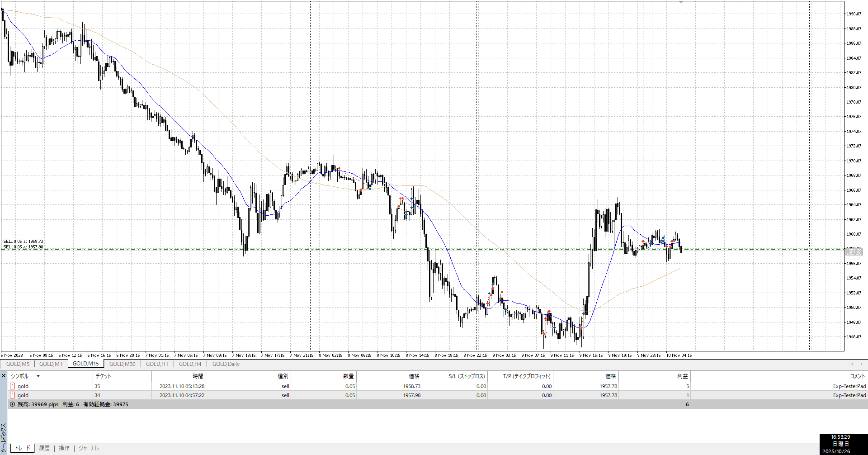868x455 pixels.
Task: Click the chart shift triangle marker
Action: [x=681, y=3]
